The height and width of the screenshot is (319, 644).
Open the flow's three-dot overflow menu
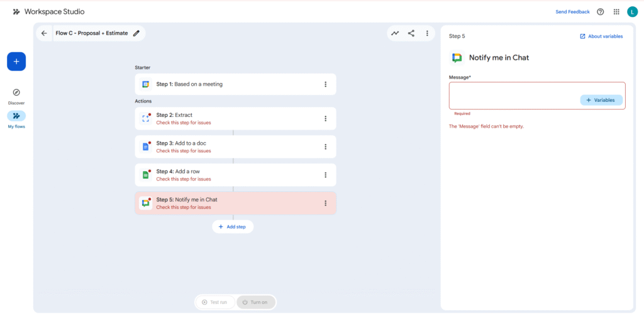click(x=427, y=33)
